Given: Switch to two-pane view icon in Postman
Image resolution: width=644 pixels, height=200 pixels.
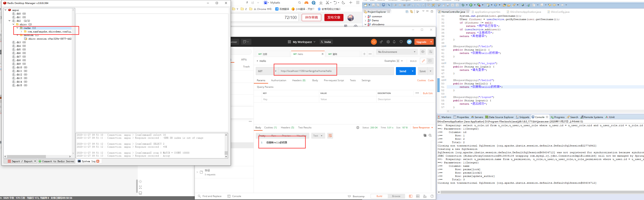Looking at the screenshot, I should 418,196.
